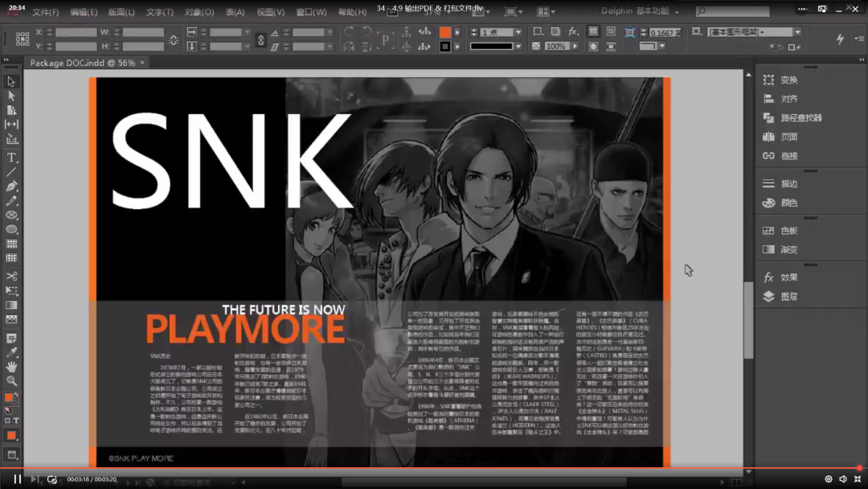
Task: Click the fx effects icon in control bar
Action: [573, 31]
